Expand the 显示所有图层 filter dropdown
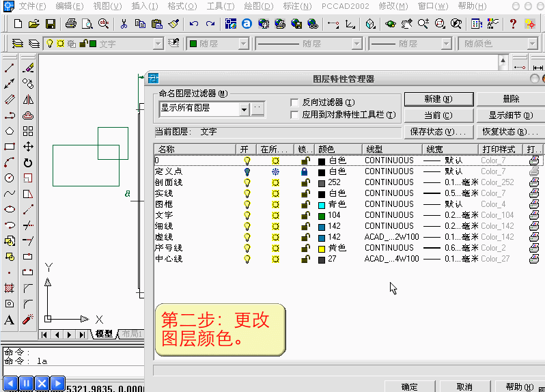This screenshot has width=545, height=392. (x=244, y=109)
